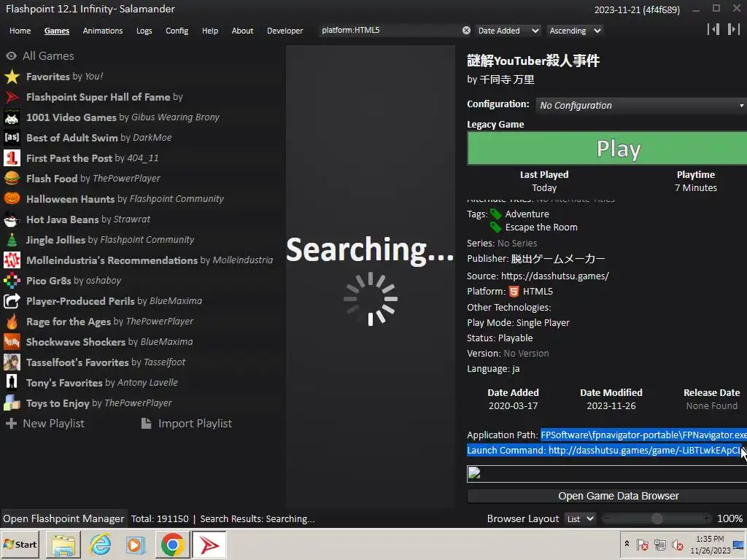
Task: Click the Tony's Favorites icon
Action: pyautogui.click(x=12, y=383)
